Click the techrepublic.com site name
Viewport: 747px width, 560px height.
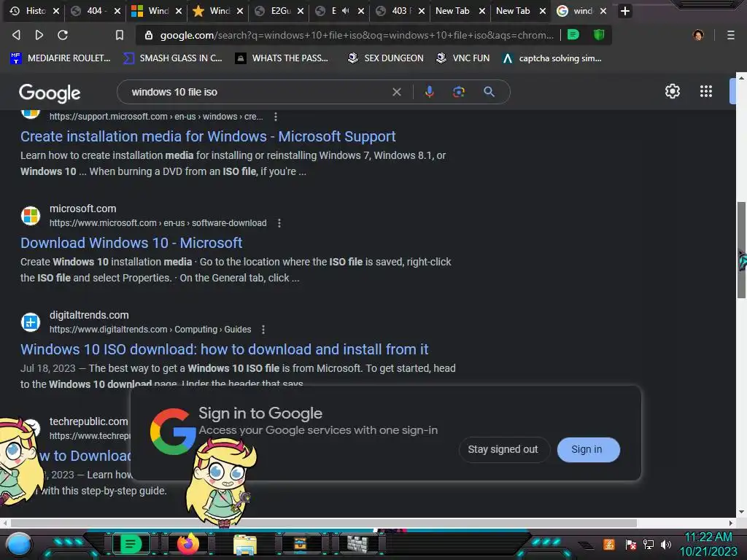(88, 421)
